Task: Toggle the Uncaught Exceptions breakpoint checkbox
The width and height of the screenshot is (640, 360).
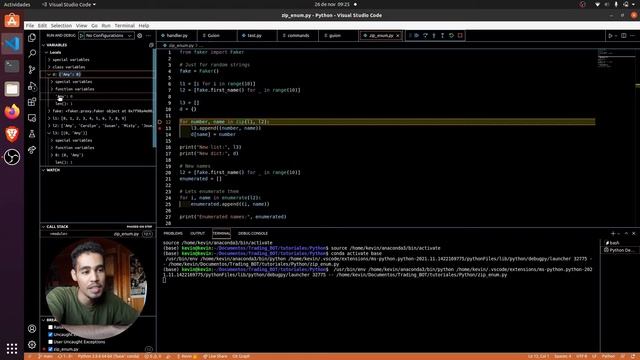Action: pos(51,334)
